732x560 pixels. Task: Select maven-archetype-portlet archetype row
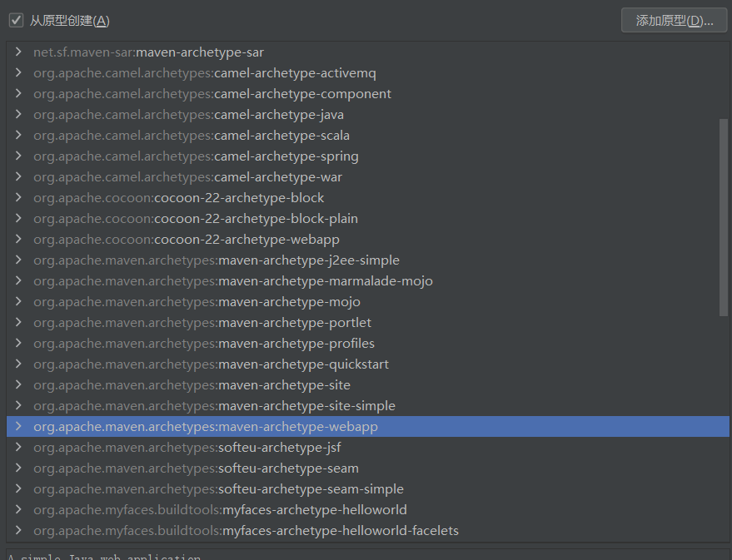click(x=368, y=322)
